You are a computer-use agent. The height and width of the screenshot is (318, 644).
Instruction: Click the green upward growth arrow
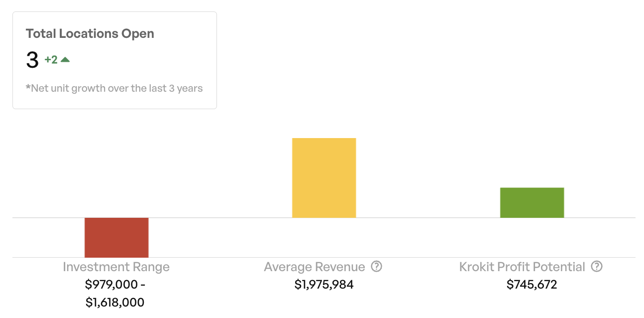pos(65,60)
